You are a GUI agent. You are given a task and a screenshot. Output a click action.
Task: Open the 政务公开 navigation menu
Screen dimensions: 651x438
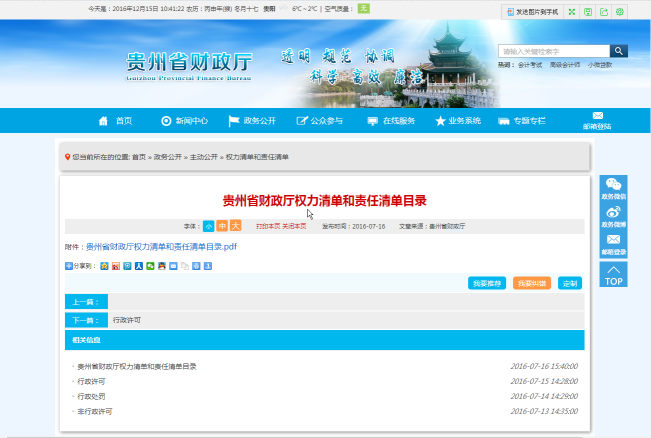pyautogui.click(x=251, y=121)
